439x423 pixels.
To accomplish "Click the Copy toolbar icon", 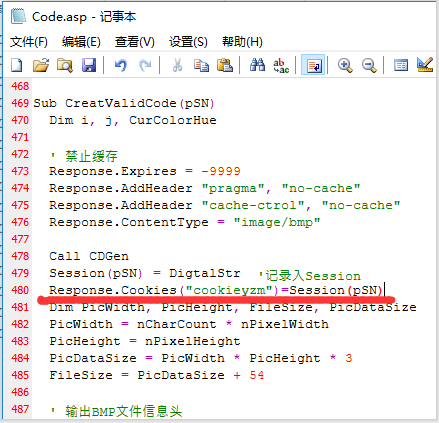I will point(201,65).
